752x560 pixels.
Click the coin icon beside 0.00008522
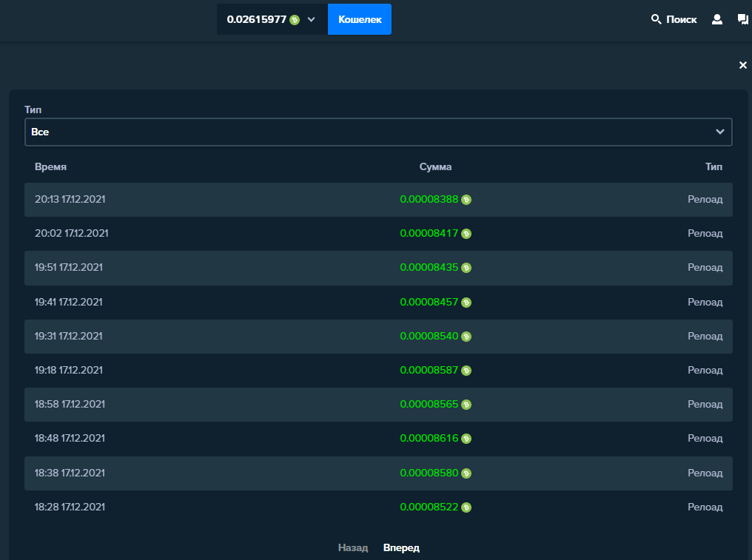[466, 507]
